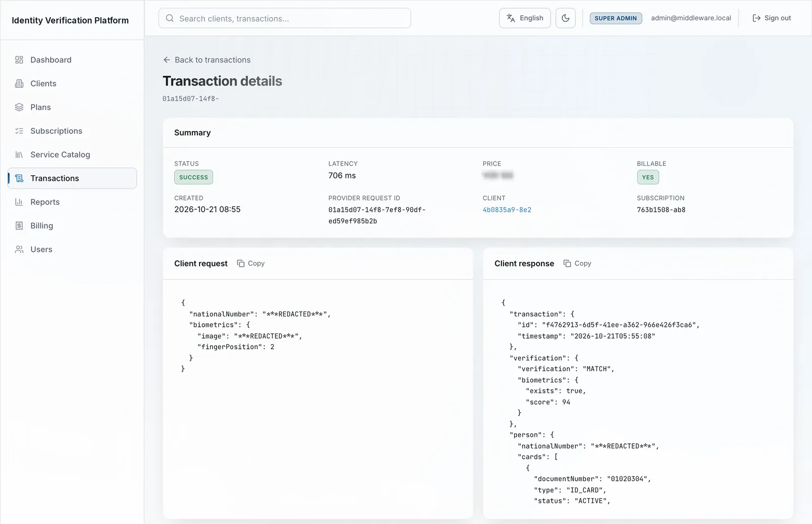The image size is (812, 524).
Task: Click the Client response copy icon
Action: (567, 264)
